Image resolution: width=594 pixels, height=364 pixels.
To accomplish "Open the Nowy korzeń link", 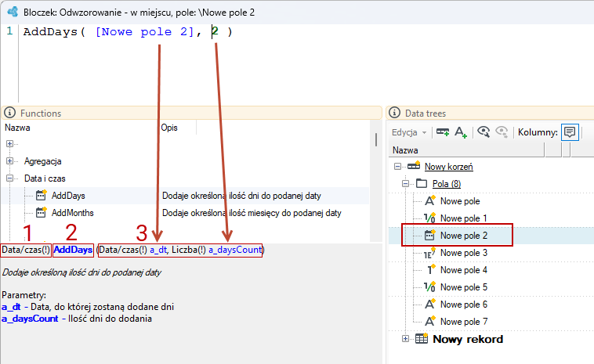I will click(448, 167).
